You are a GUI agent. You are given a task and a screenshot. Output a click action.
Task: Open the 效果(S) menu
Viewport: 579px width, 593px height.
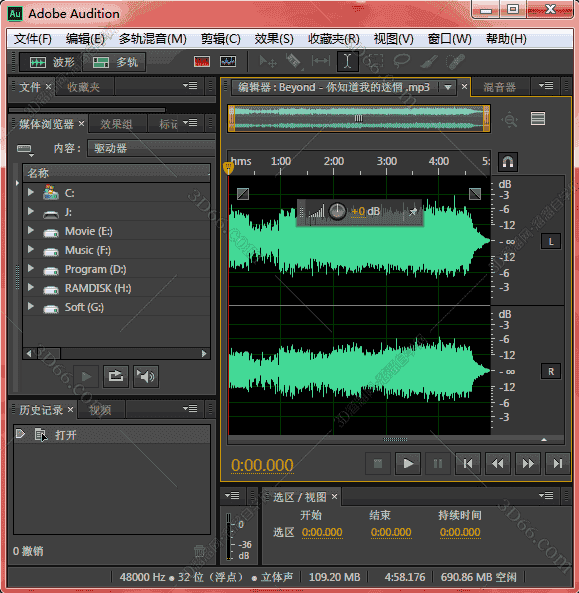tap(274, 39)
